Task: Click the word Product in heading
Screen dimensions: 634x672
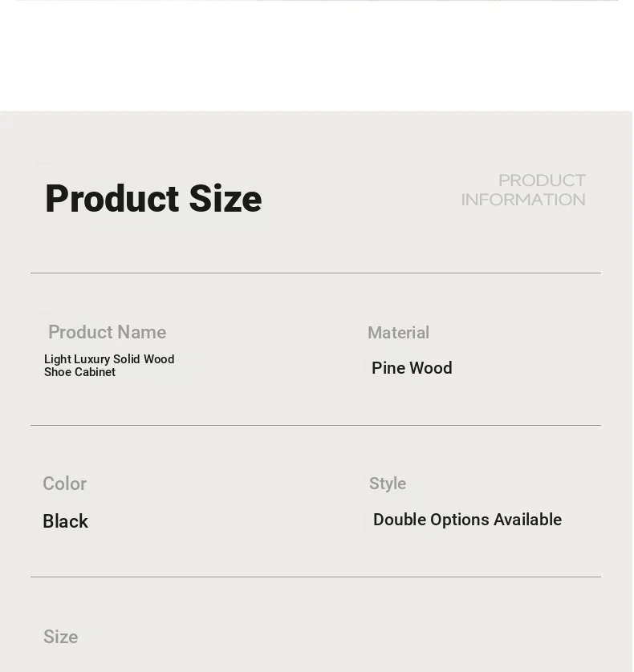Action: point(112,198)
